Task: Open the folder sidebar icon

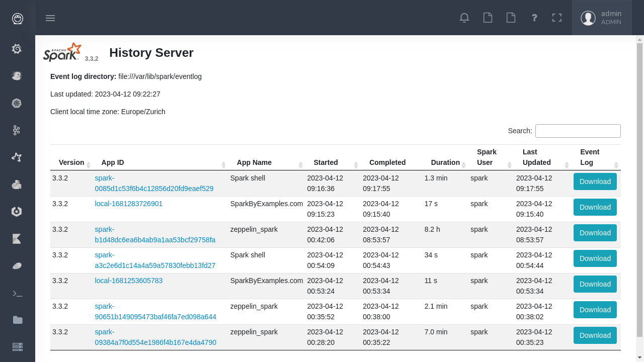Action: [x=18, y=320]
